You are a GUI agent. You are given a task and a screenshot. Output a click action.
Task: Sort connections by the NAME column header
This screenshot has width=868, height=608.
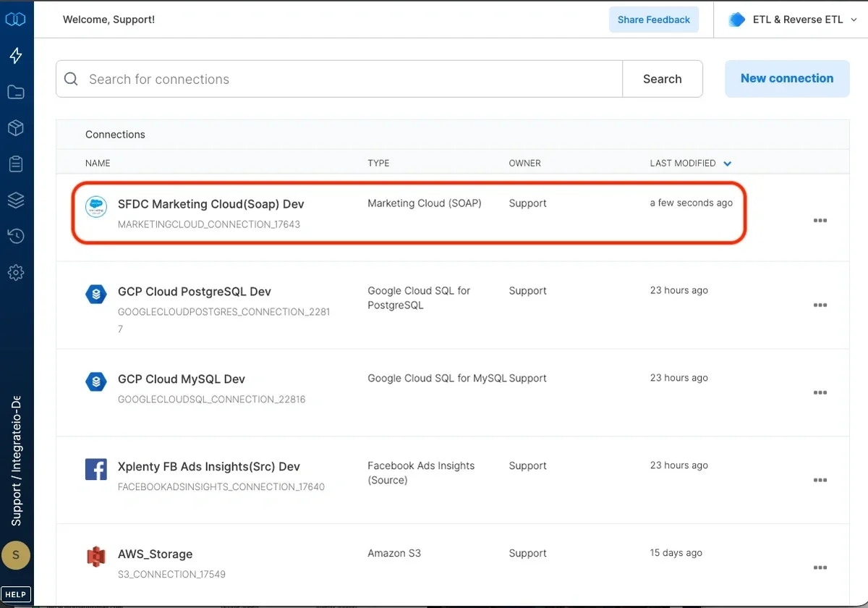tap(98, 163)
